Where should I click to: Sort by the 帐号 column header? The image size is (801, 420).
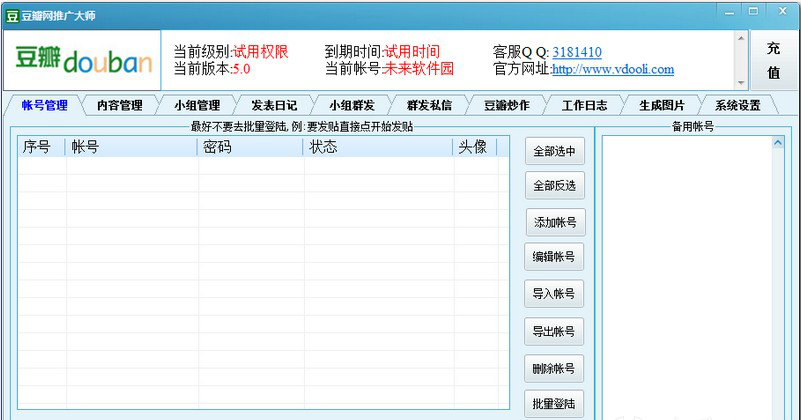(x=131, y=147)
